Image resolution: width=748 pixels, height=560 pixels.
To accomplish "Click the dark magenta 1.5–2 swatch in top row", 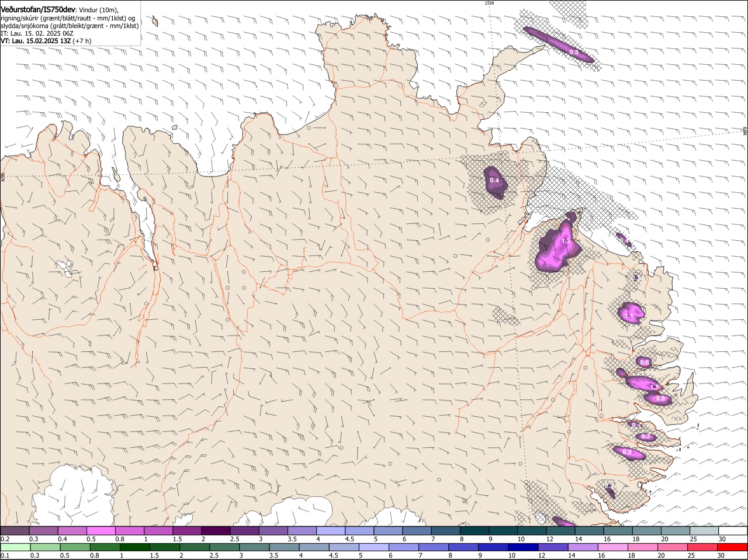I will pos(187,530).
